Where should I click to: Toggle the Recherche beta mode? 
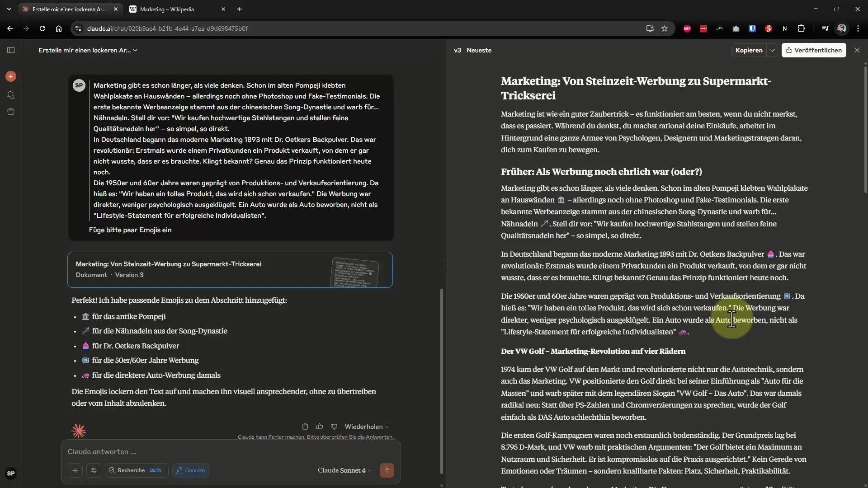(137, 470)
